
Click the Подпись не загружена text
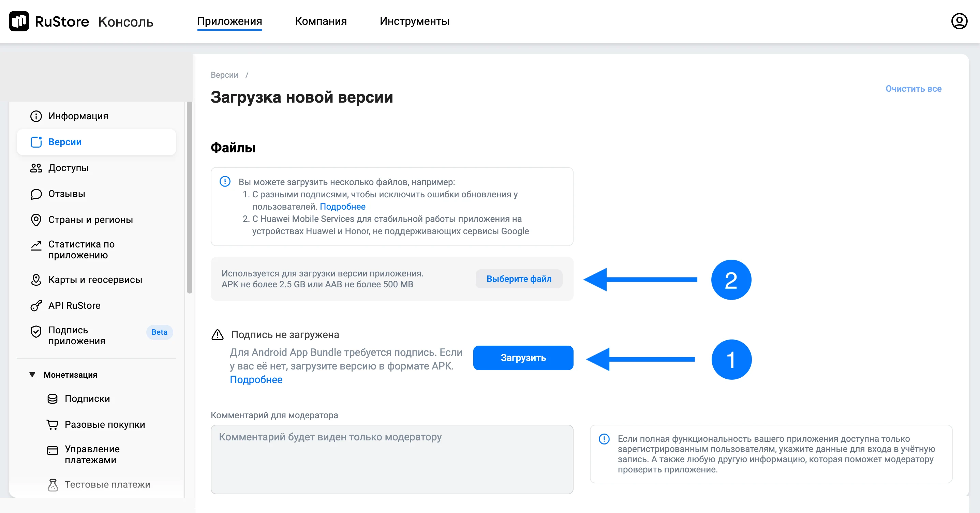285,335
